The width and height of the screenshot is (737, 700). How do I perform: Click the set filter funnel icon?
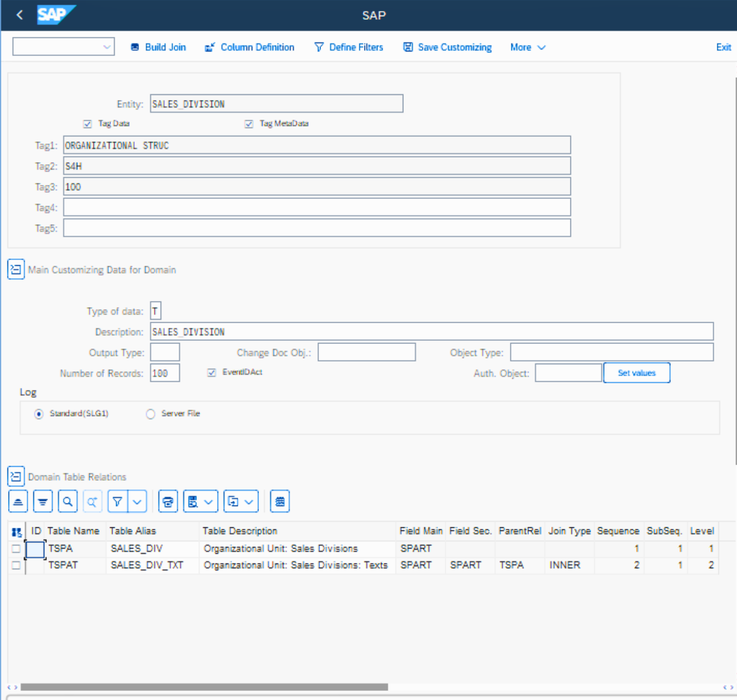tap(118, 502)
